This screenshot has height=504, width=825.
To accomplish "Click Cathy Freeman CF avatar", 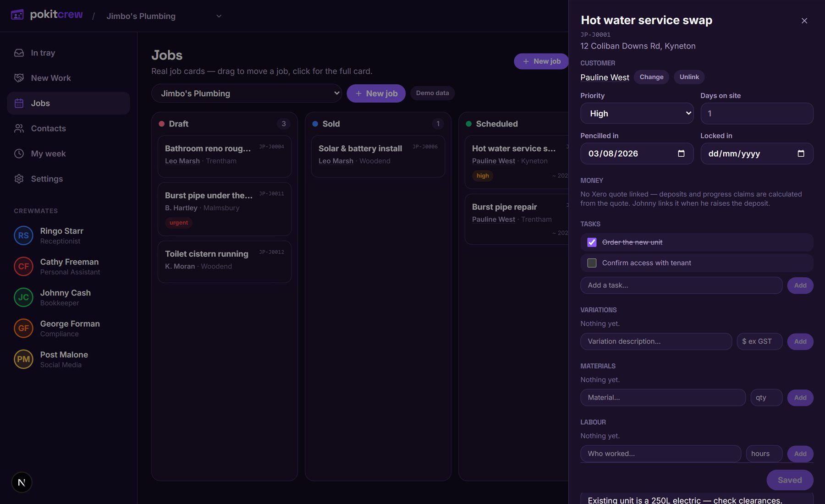I will (x=23, y=266).
